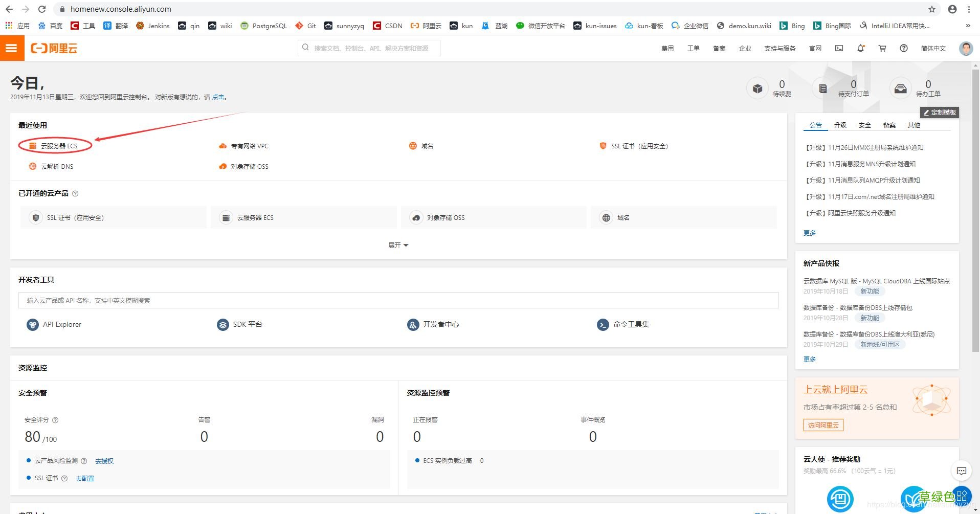Open the 企业 top menu
This screenshot has height=514, width=980.
coord(745,48)
